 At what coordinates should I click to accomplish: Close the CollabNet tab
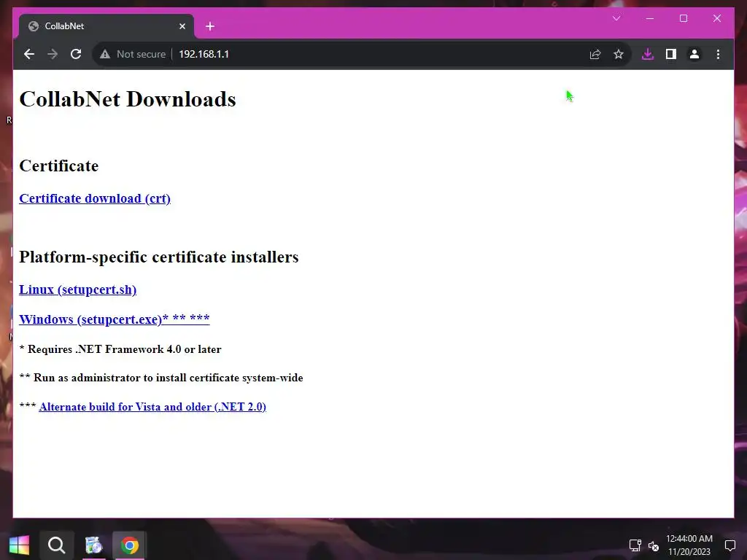tap(182, 26)
